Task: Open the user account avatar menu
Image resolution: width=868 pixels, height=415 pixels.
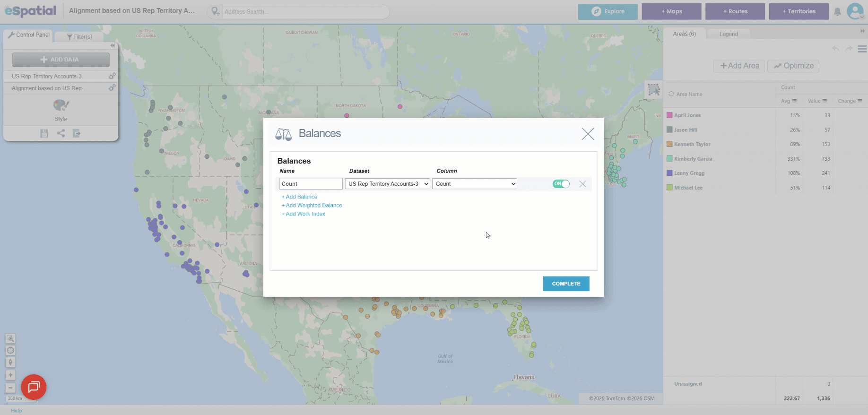Action: (x=855, y=11)
